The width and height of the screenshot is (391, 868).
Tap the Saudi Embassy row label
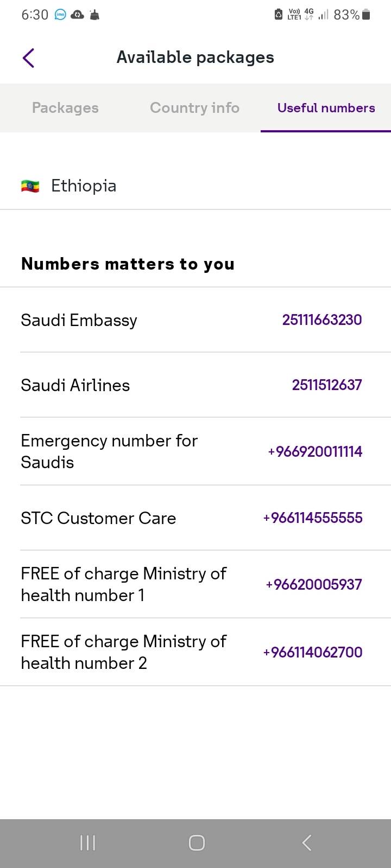pos(79,320)
